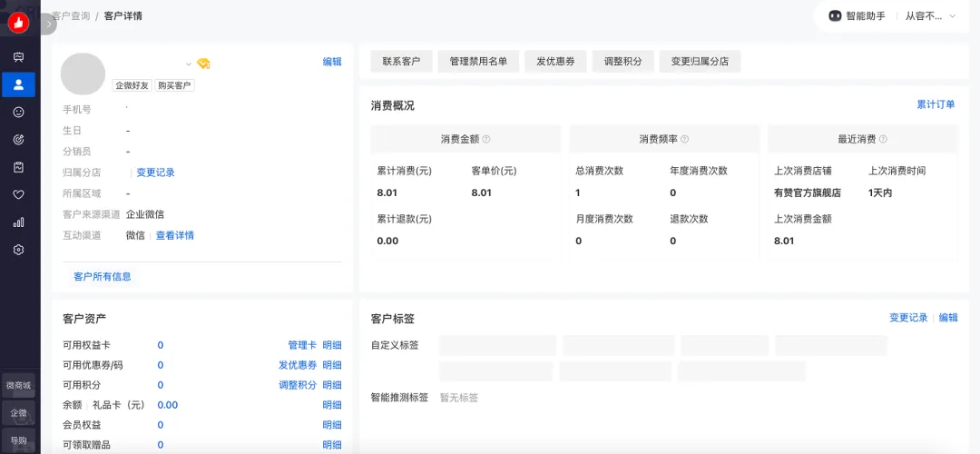This screenshot has height=454, width=980.
Task: Click the 联系客户 button
Action: (401, 61)
